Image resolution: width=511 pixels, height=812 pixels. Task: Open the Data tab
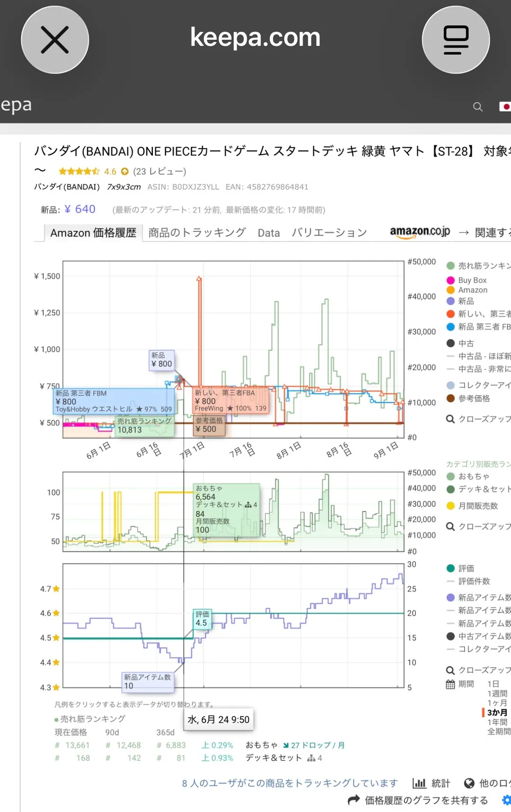click(x=269, y=233)
